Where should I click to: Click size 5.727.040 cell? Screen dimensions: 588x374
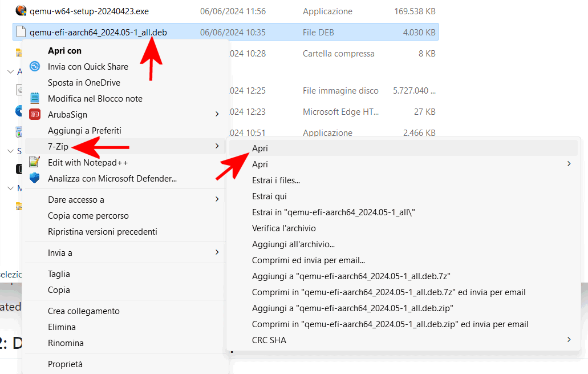(414, 91)
